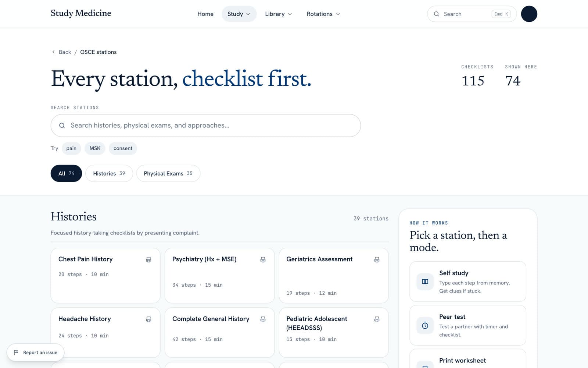Viewport: 588px width, 368px height.
Task: Go to the Home page
Action: point(205,14)
